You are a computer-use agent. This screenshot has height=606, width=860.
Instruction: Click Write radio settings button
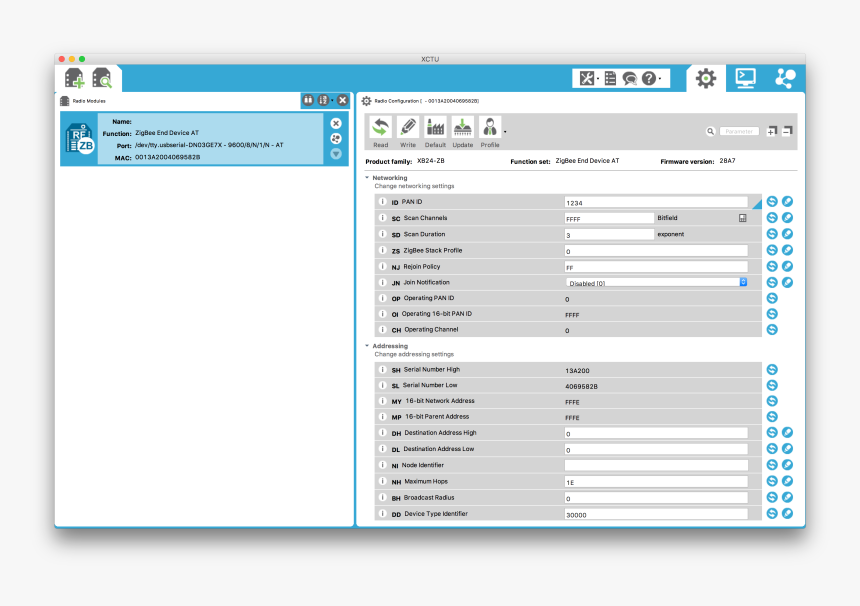pyautogui.click(x=408, y=132)
